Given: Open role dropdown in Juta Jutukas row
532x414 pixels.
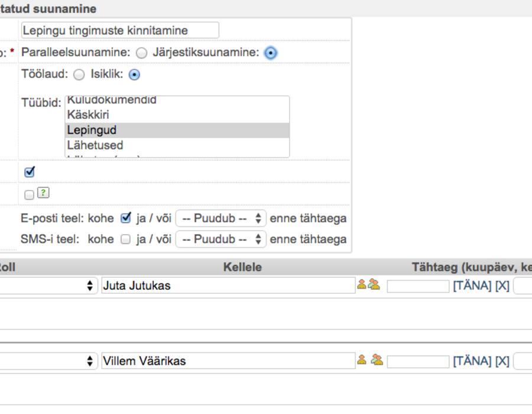Looking at the screenshot, I should (49, 286).
